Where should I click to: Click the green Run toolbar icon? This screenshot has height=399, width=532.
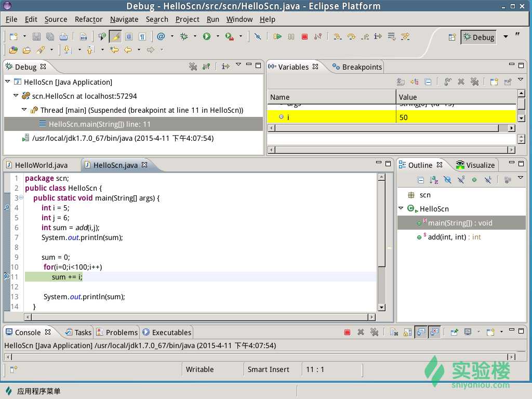click(207, 36)
